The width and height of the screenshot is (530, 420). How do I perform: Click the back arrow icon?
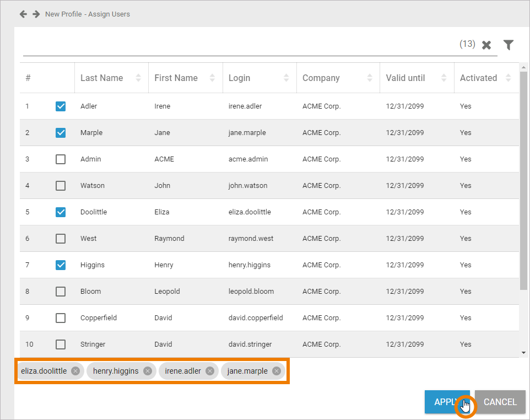point(23,14)
